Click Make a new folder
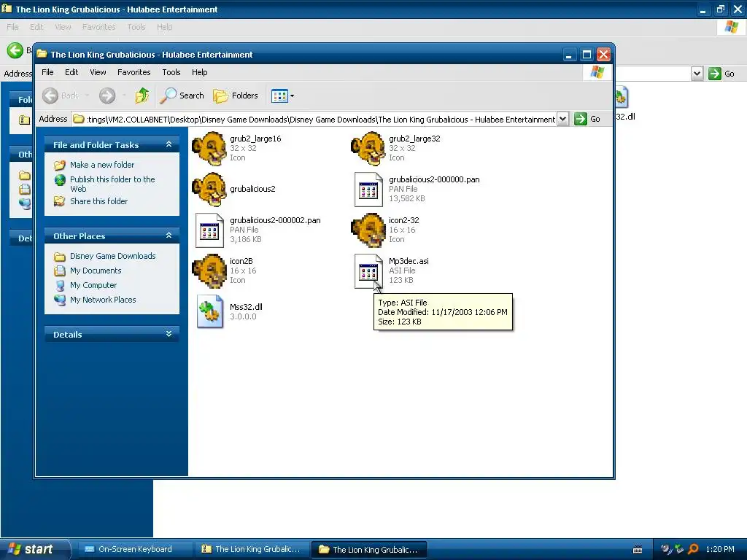 click(102, 165)
